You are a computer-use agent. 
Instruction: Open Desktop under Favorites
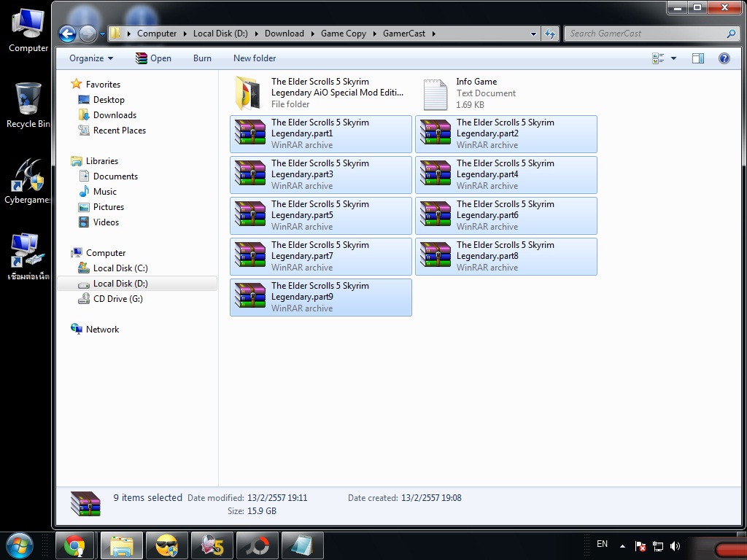[108, 99]
